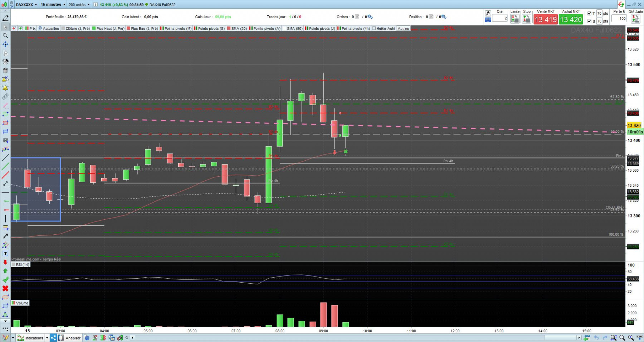Viewport: 644px width, 342px height.
Task: Click the Perte € input field
Action: [619, 19]
